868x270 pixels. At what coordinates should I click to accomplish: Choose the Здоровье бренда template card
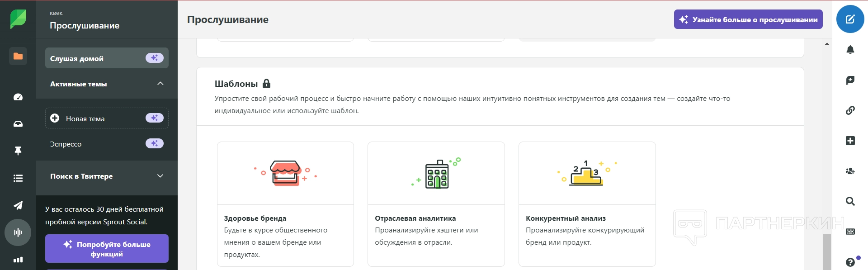click(x=285, y=204)
